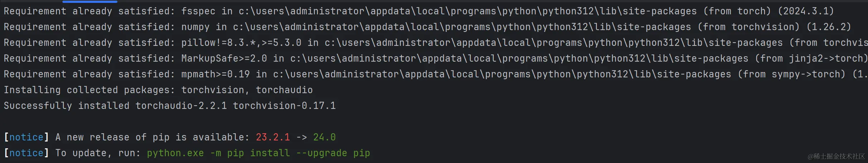Click 'notice' tag on 'To update' line

point(26,153)
